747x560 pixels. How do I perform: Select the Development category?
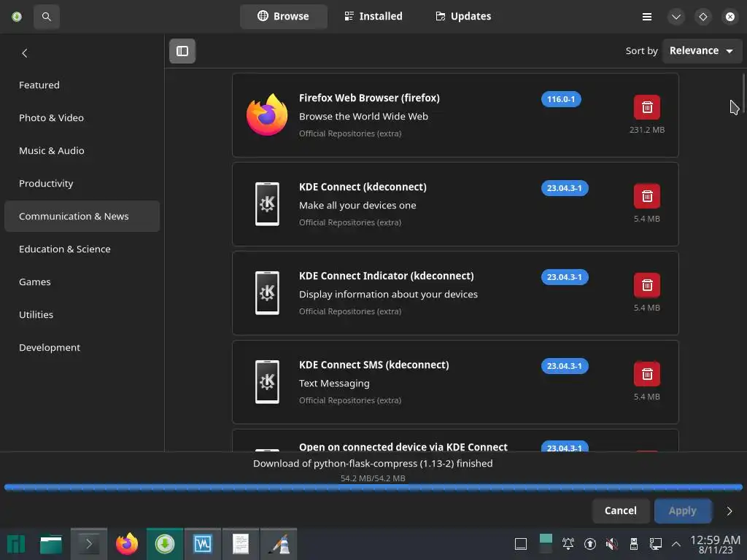pyautogui.click(x=82, y=348)
